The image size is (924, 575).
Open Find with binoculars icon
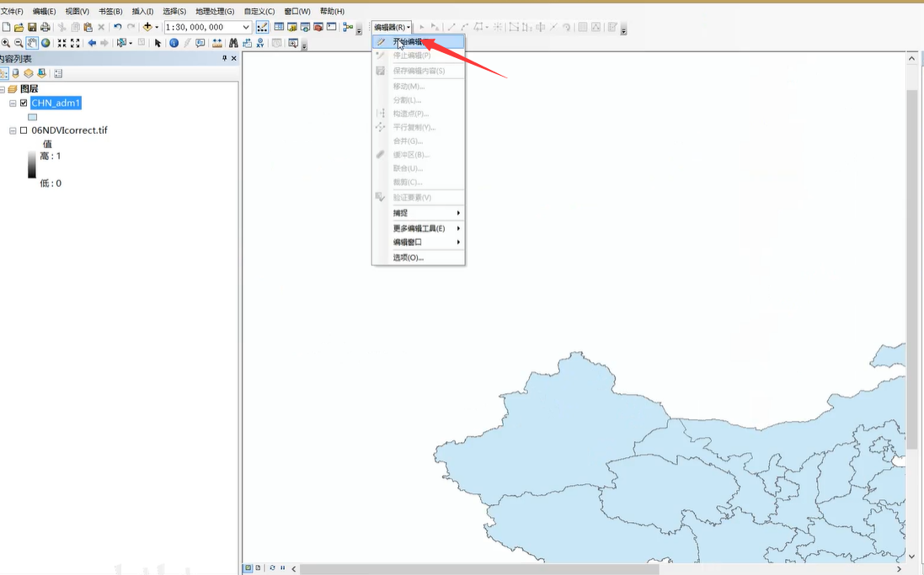coord(233,43)
